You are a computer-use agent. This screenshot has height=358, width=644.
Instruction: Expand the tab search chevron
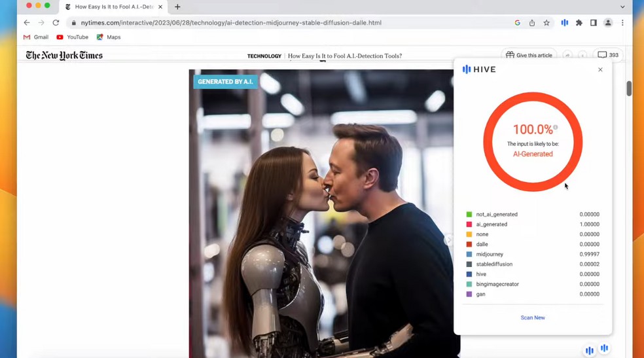tap(622, 7)
